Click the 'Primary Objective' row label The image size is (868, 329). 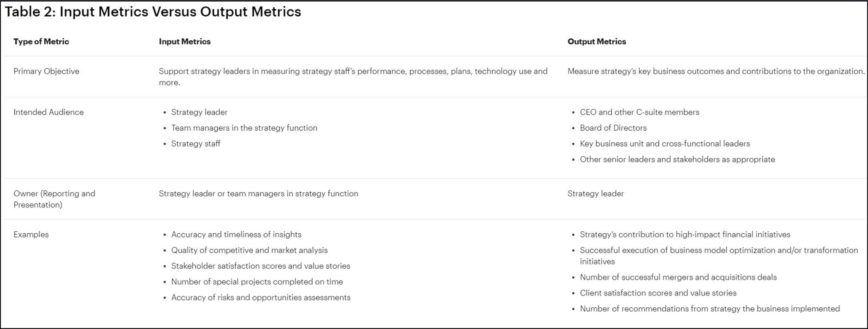[46, 71]
